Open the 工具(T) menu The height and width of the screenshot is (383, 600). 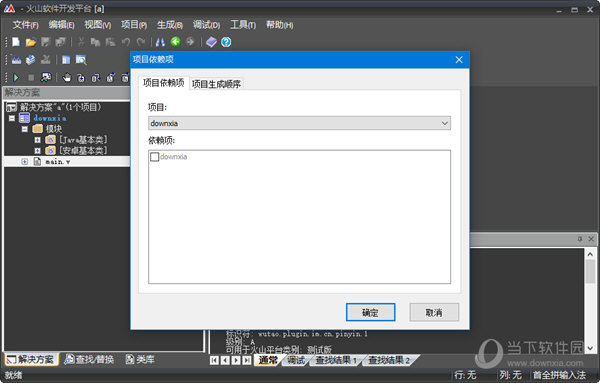243,25
